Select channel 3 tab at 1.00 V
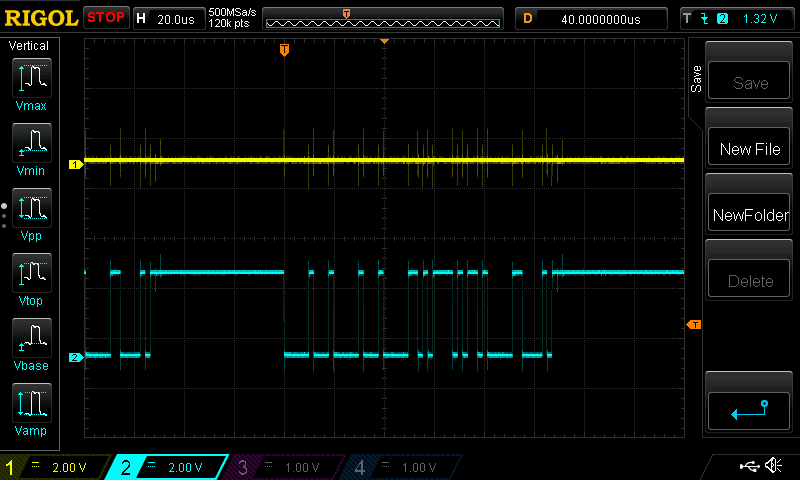 (284, 467)
